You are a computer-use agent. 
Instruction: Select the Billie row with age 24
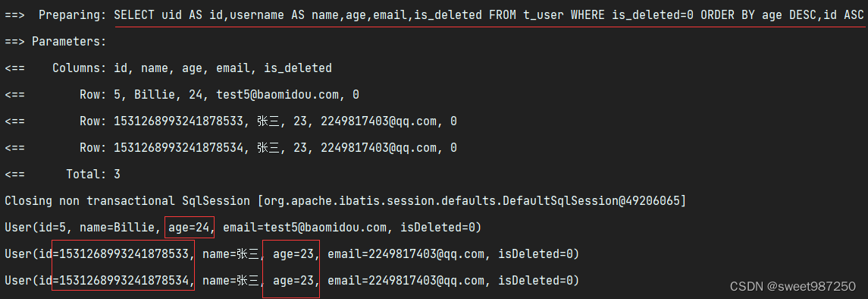(182, 95)
